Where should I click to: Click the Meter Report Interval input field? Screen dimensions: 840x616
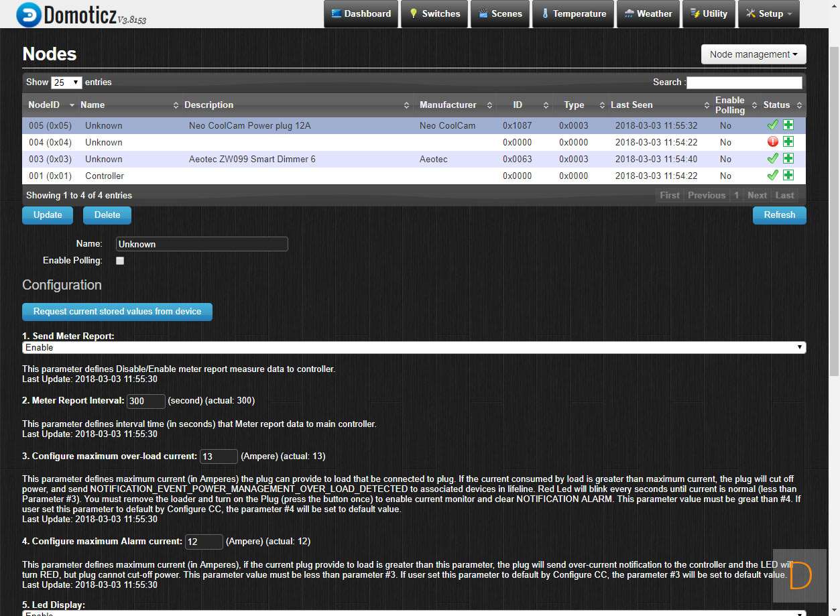tap(145, 401)
